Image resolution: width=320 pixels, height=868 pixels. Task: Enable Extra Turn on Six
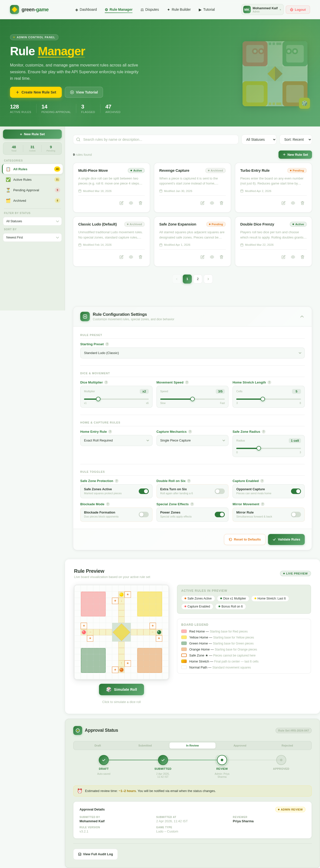(x=219, y=491)
